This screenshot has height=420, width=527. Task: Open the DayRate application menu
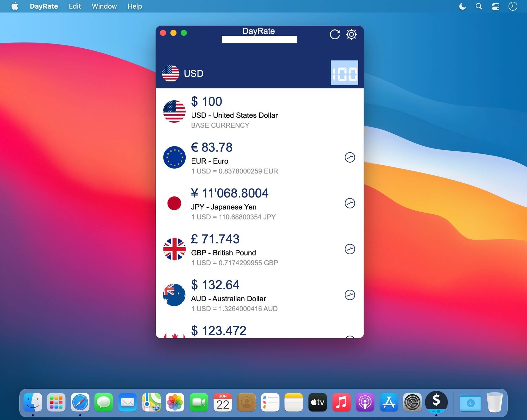tap(44, 6)
